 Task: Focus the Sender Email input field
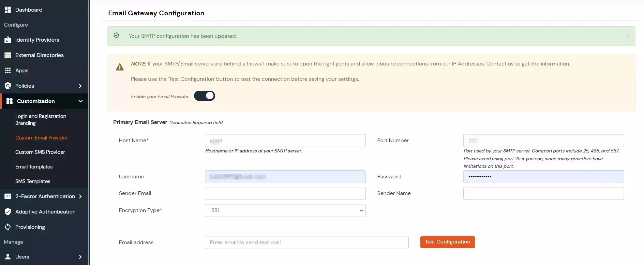[x=285, y=193]
